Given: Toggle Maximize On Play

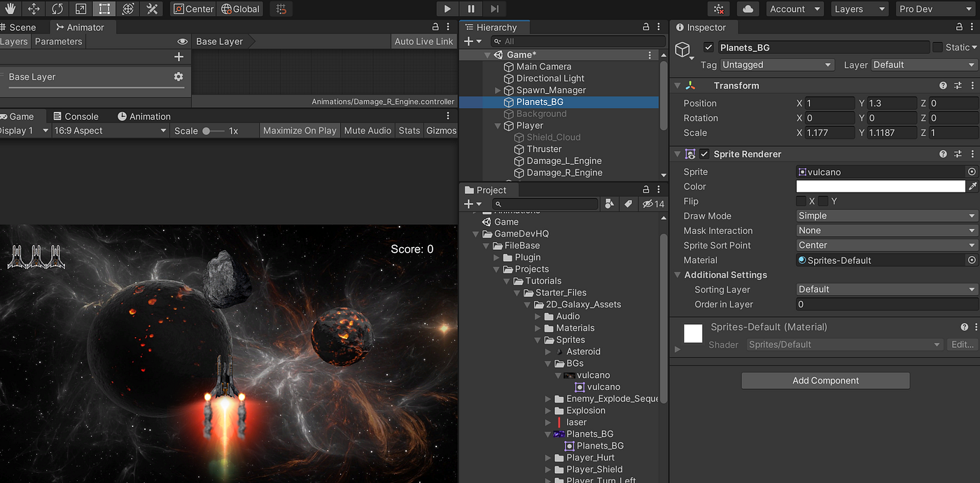Looking at the screenshot, I should (300, 129).
